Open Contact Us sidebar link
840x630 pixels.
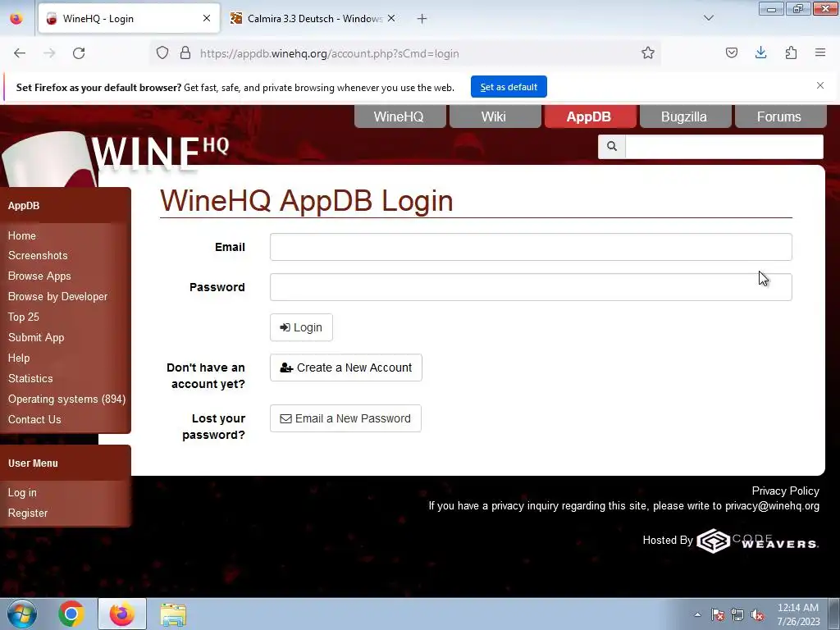[34, 419]
